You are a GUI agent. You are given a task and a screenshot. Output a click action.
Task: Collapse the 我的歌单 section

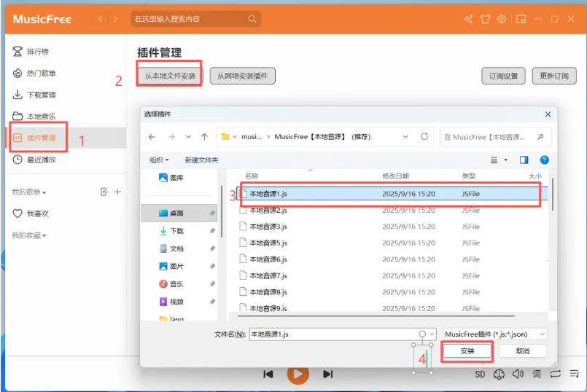(x=29, y=192)
